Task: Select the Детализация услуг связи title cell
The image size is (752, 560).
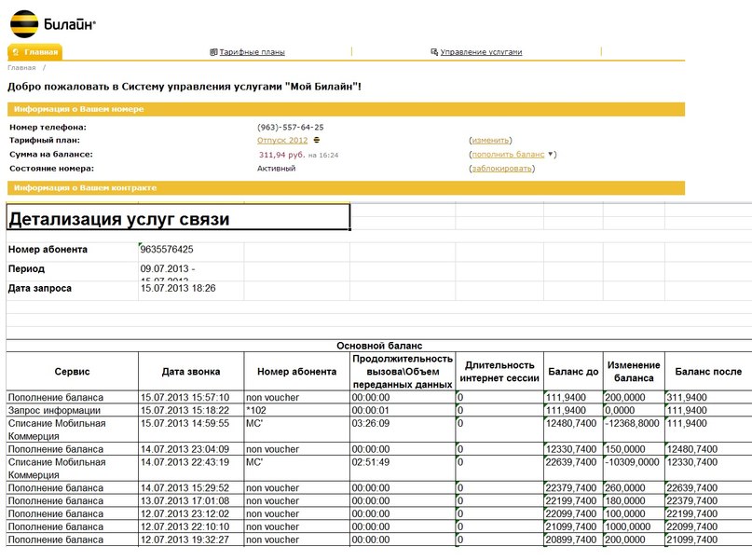Action: 178,217
